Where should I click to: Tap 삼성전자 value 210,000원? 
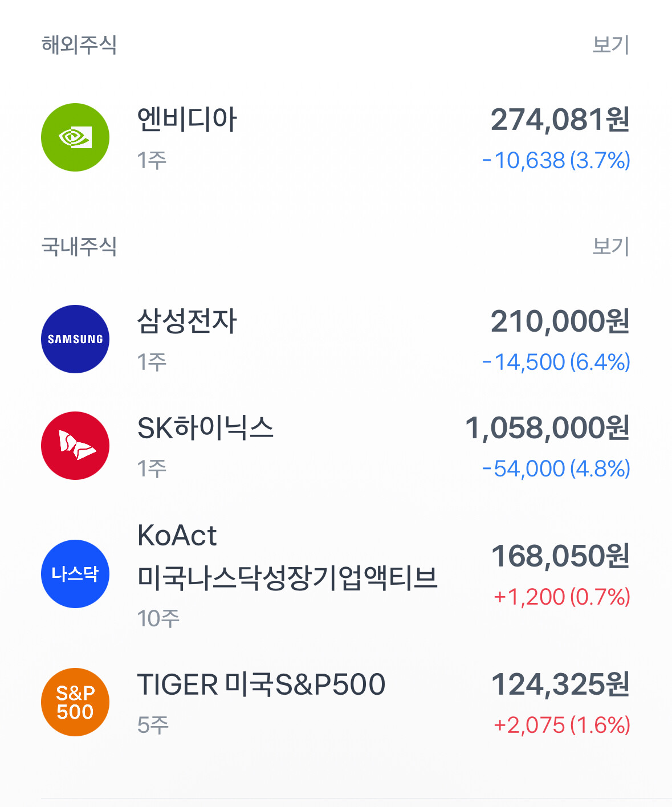click(x=560, y=321)
